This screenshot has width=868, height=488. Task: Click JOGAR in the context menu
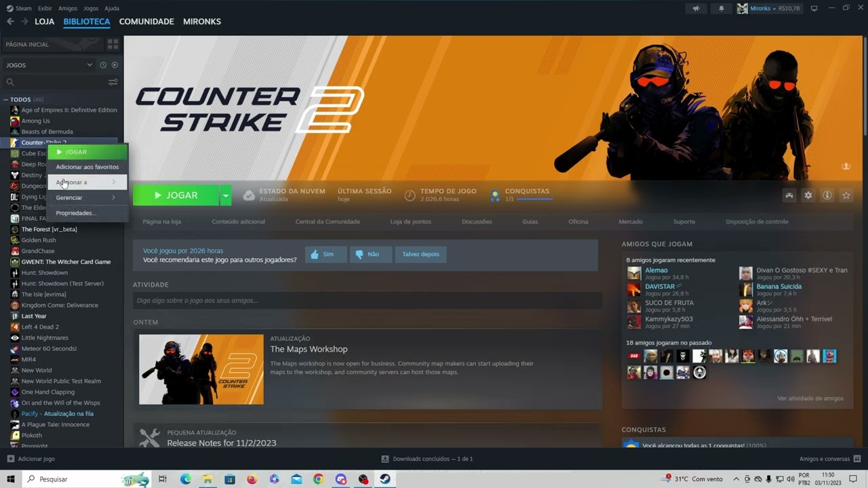pos(87,152)
